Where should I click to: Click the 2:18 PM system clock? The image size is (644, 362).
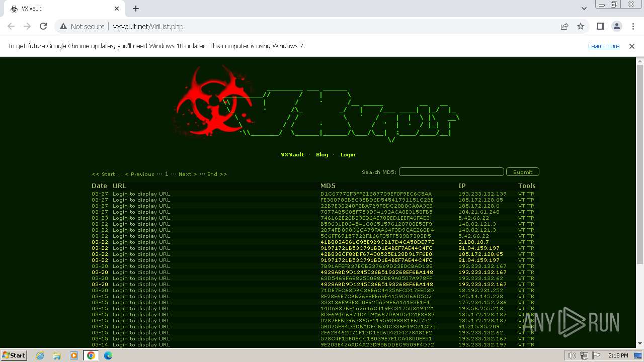618,355
